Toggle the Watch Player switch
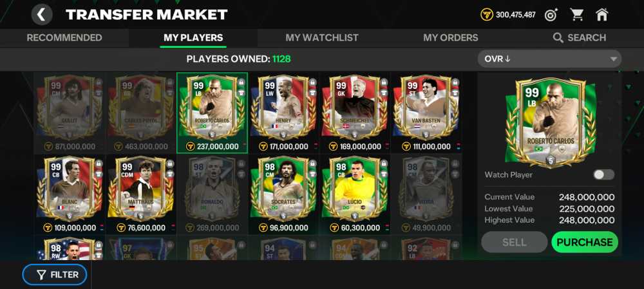Image resolution: width=644 pixels, height=289 pixels. pos(604,174)
